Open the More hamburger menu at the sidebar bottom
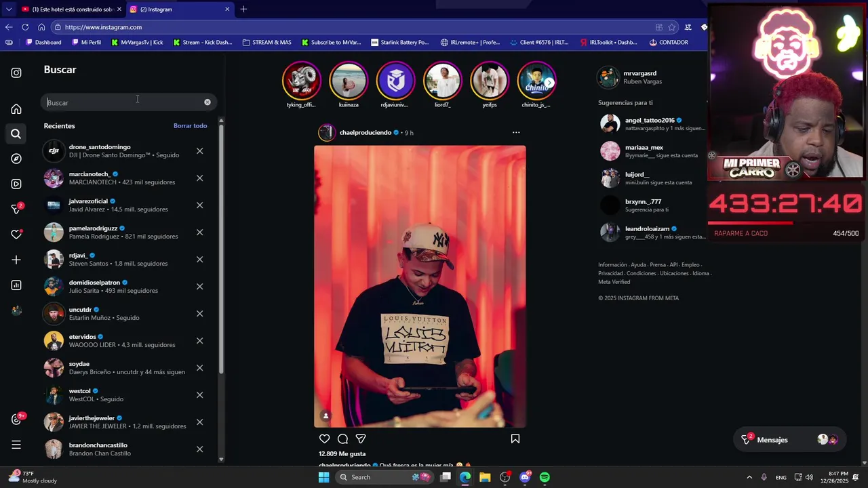868x488 pixels. tap(16, 445)
